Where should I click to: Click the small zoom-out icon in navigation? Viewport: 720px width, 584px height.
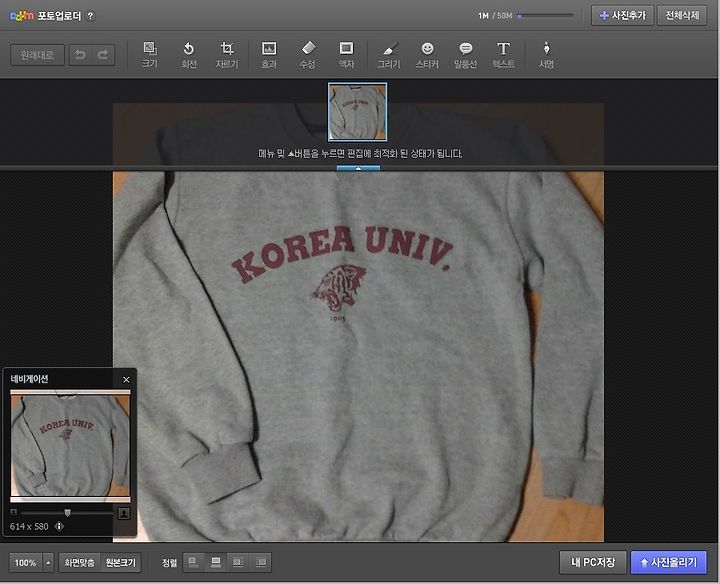[x=14, y=512]
